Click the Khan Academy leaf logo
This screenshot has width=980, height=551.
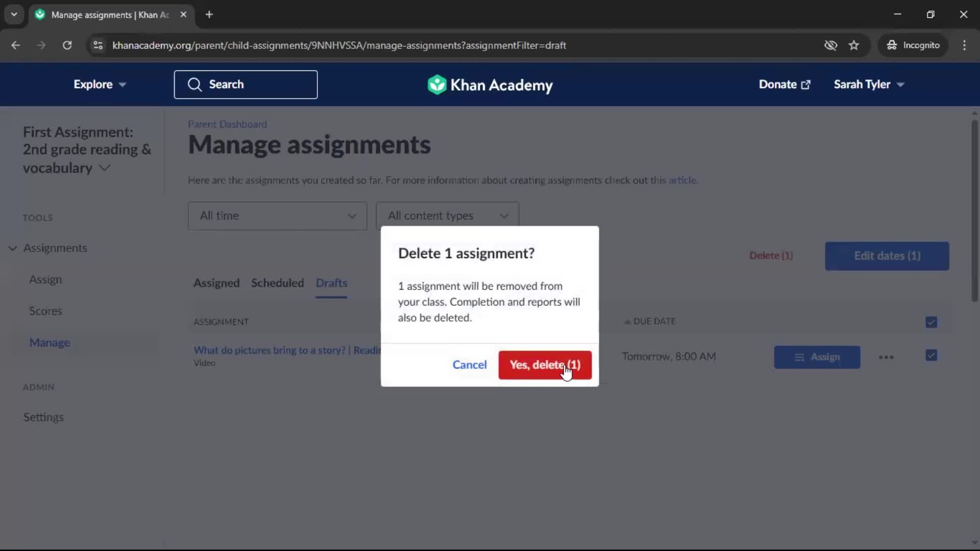click(x=437, y=85)
